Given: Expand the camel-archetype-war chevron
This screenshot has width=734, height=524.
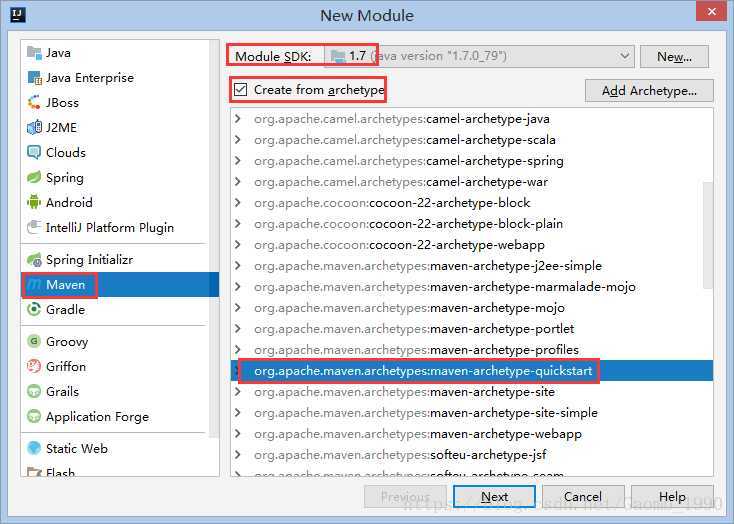Looking at the screenshot, I should [x=238, y=182].
